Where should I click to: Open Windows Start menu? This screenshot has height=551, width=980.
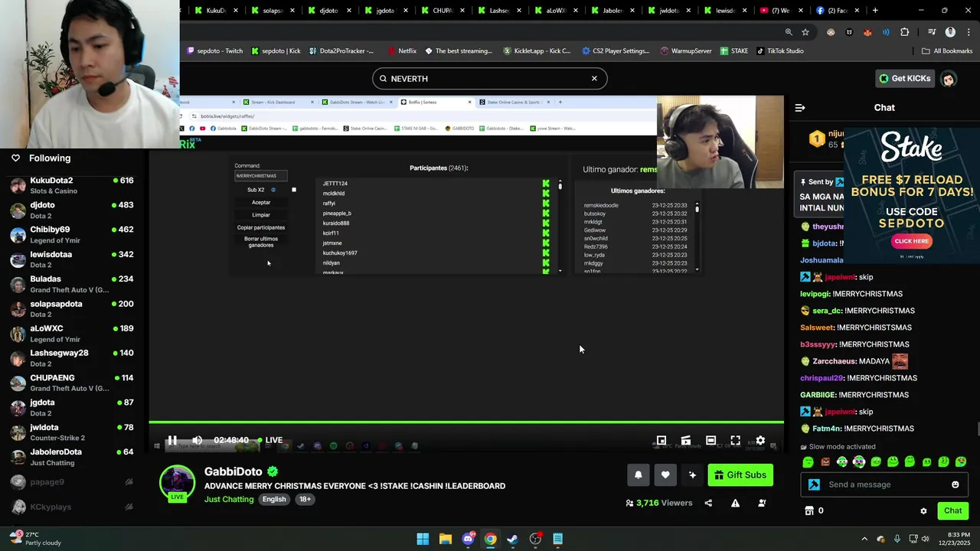pyautogui.click(x=423, y=539)
